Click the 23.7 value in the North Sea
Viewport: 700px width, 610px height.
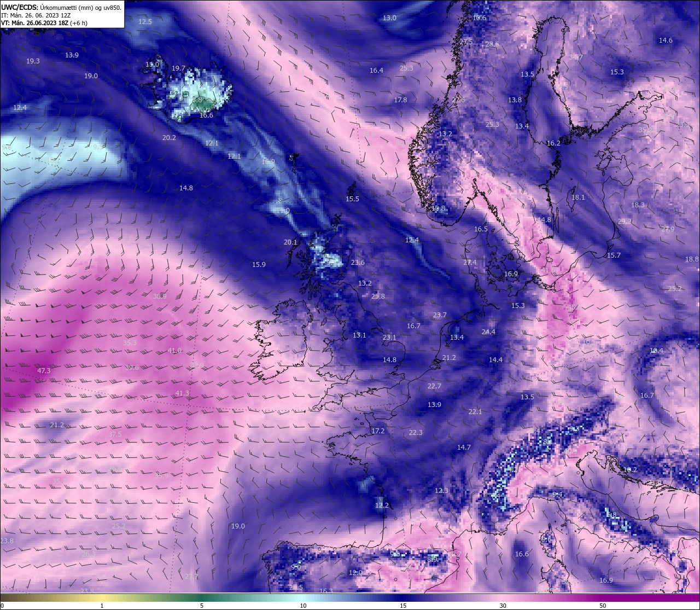tap(440, 315)
